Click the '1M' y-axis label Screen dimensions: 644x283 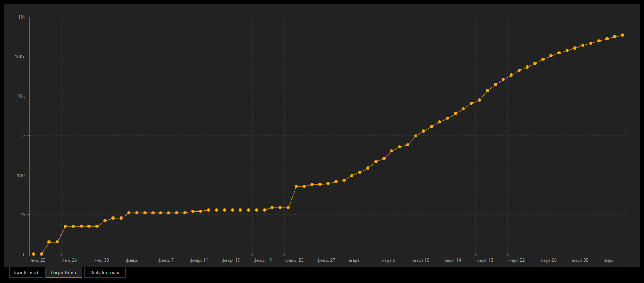click(21, 17)
